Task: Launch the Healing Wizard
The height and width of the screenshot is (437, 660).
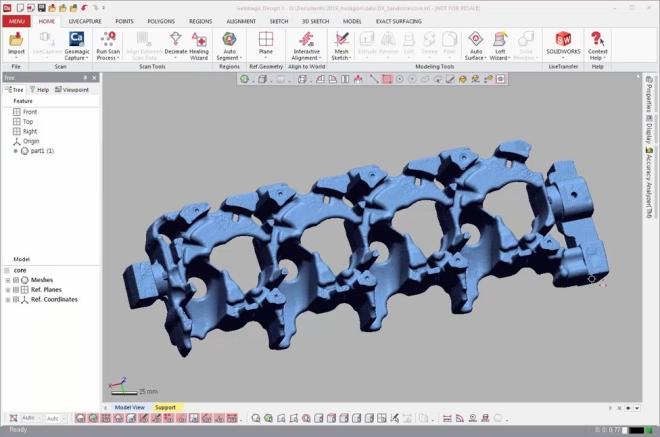Action: point(200,43)
